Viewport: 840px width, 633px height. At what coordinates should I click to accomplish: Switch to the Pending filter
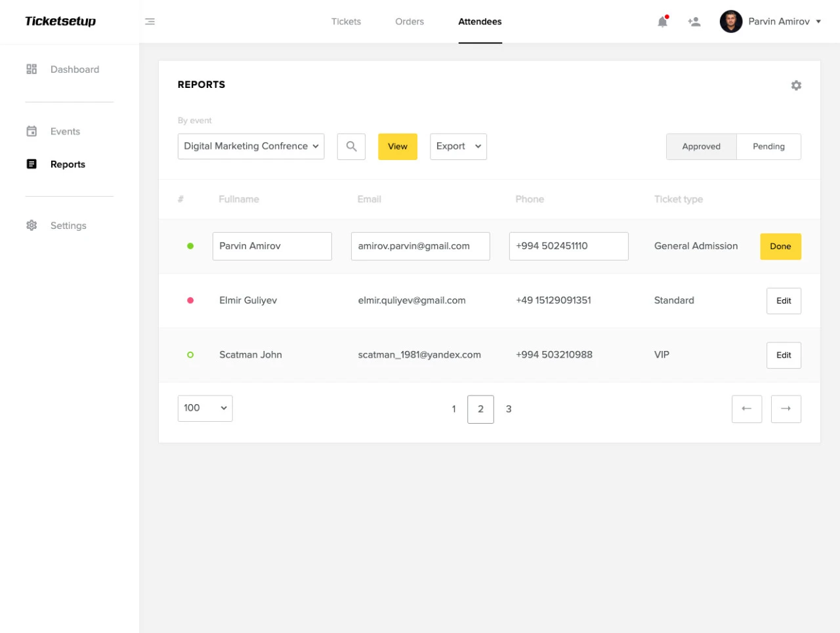[768, 146]
